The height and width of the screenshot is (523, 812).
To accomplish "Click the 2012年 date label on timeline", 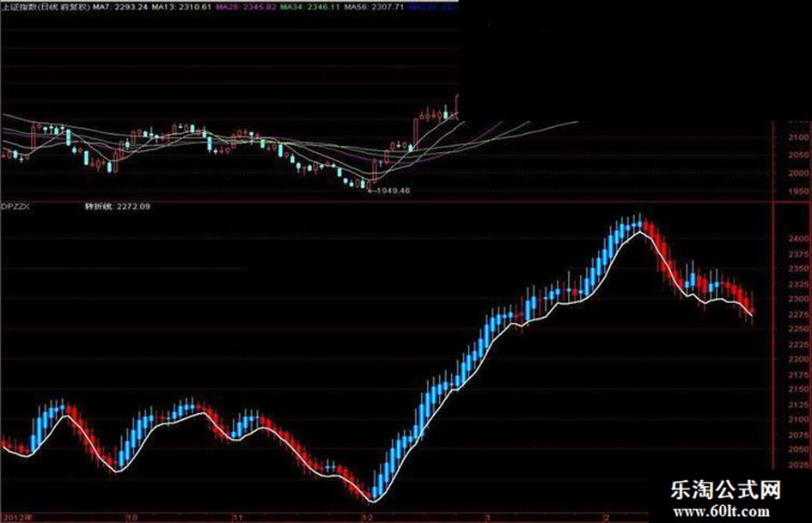I will coord(16,517).
